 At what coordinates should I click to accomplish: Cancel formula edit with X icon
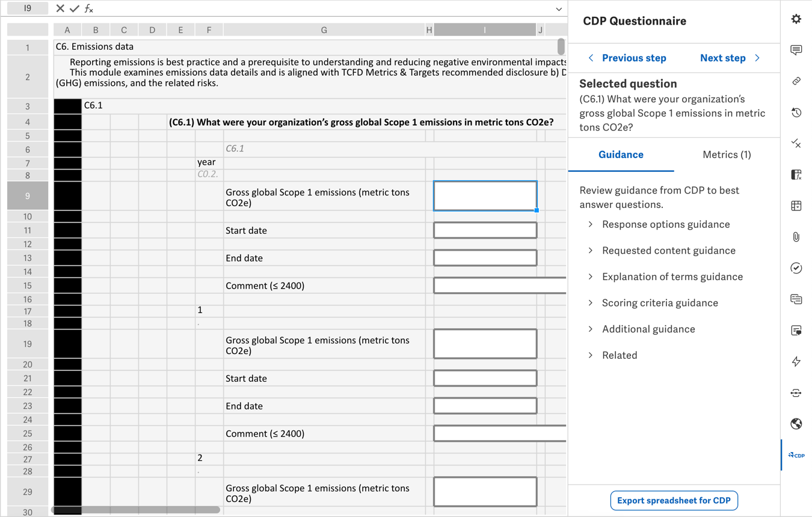(x=60, y=8)
